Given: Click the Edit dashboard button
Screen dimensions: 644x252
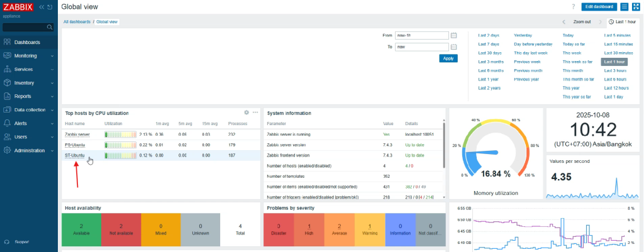Looking at the screenshot, I should point(599,6).
